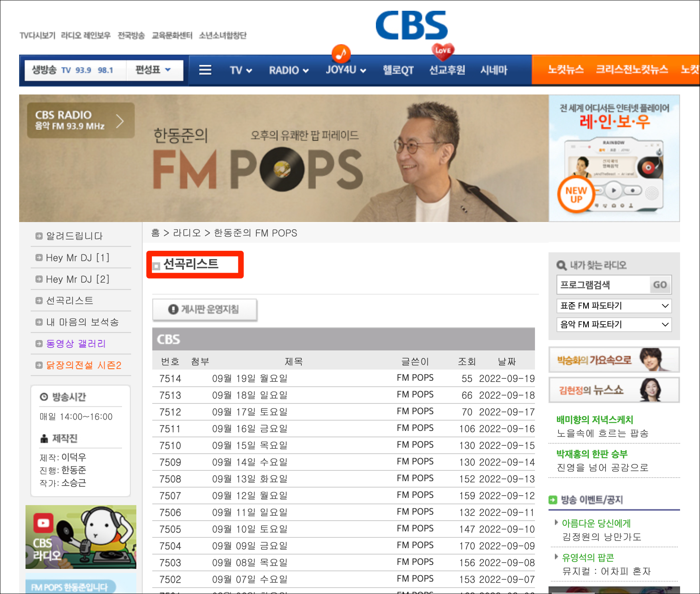Screen dimensions: 700x594
Task: Click the staff icon beside 제작진
Action: click(x=44, y=439)
